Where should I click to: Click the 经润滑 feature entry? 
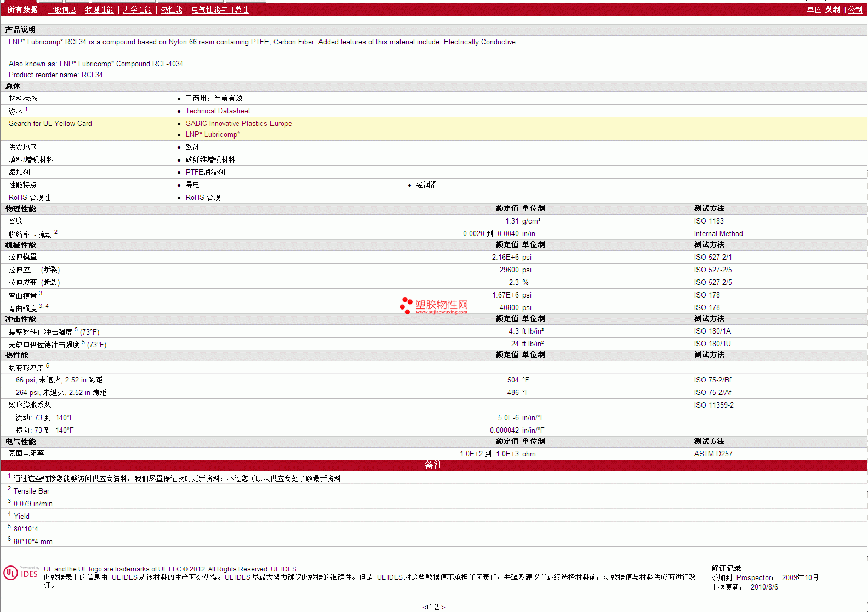(426, 185)
